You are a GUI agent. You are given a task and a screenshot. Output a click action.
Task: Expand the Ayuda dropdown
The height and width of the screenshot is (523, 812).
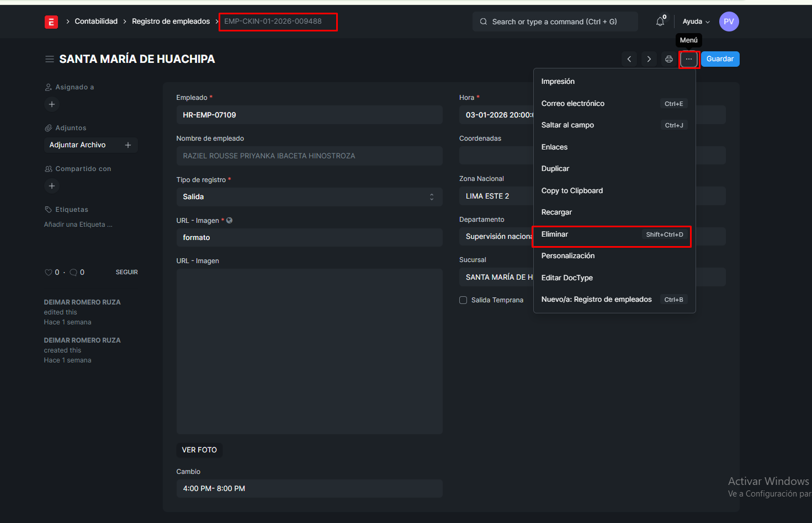point(696,22)
